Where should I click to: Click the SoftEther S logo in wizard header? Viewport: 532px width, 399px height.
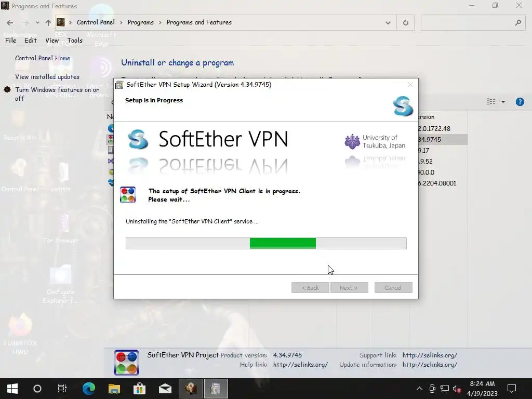click(x=403, y=106)
